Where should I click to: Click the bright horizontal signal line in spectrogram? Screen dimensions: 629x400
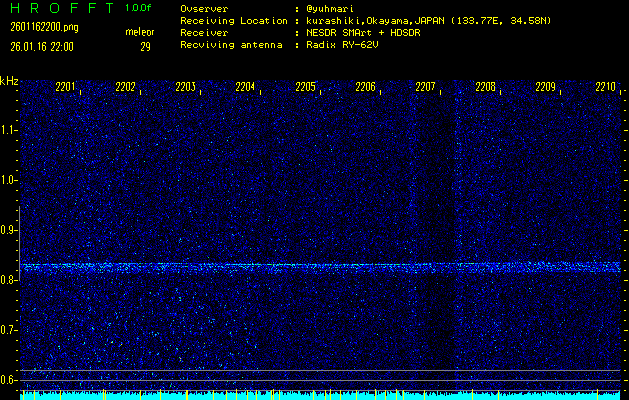point(320,267)
